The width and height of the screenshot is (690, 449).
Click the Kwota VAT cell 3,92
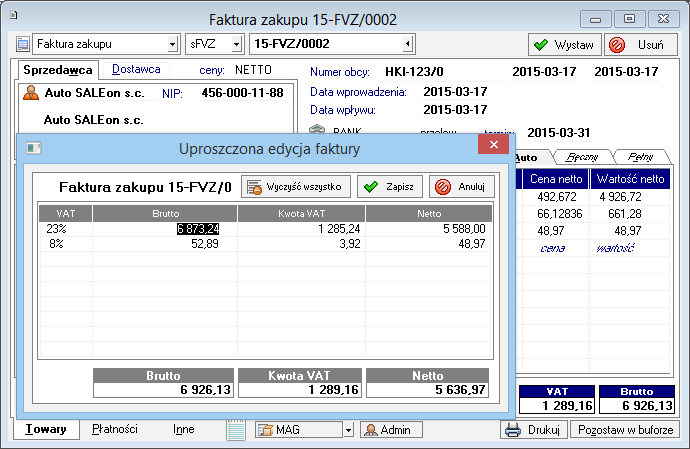301,244
